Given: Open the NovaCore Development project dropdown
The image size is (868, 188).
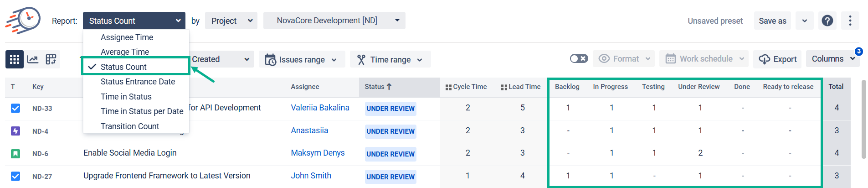Looking at the screenshot, I should pyautogui.click(x=334, y=21).
